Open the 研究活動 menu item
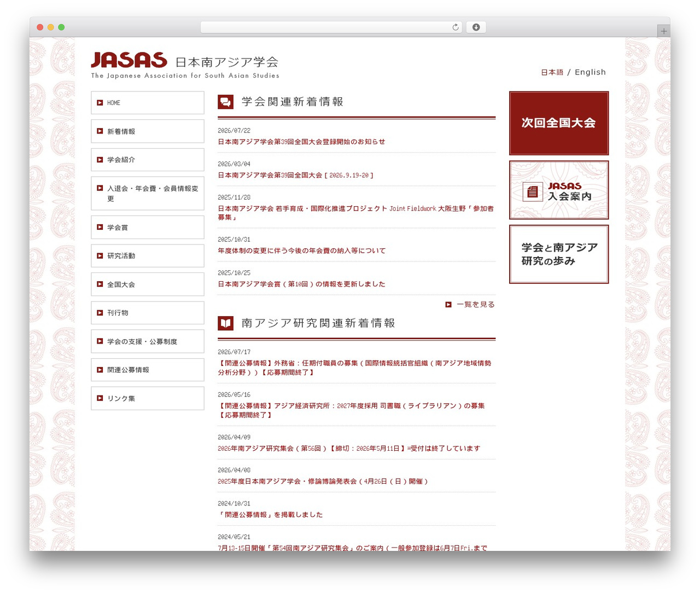This screenshot has height=593, width=700. 148,256
